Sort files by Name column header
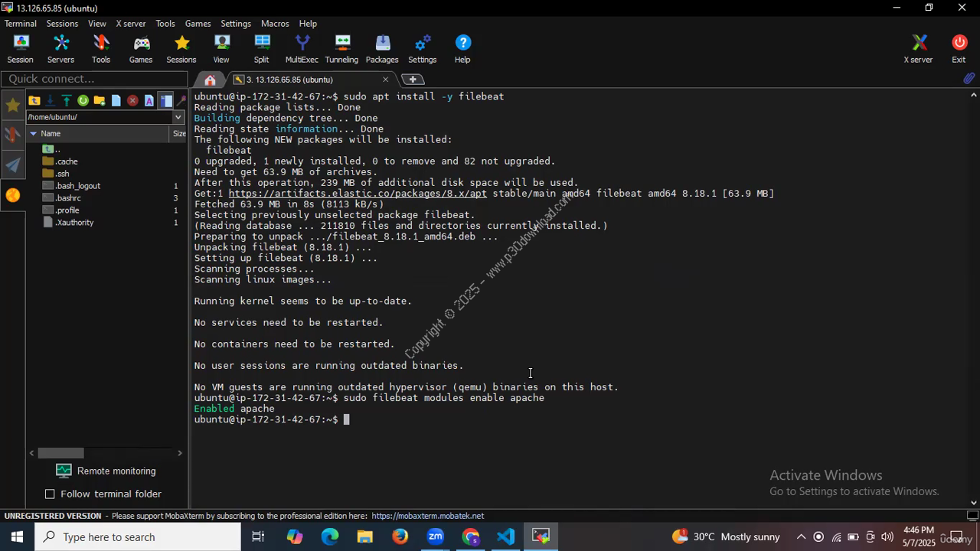980x551 pixels. click(x=98, y=133)
